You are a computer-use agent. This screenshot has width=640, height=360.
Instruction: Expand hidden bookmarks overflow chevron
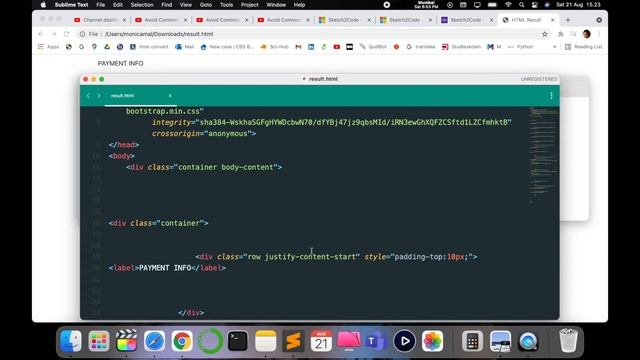pyautogui.click(x=554, y=47)
